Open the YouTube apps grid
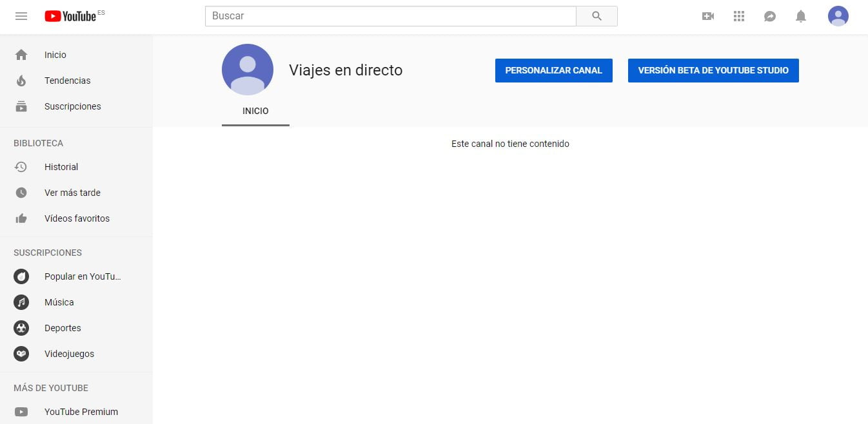 click(739, 16)
